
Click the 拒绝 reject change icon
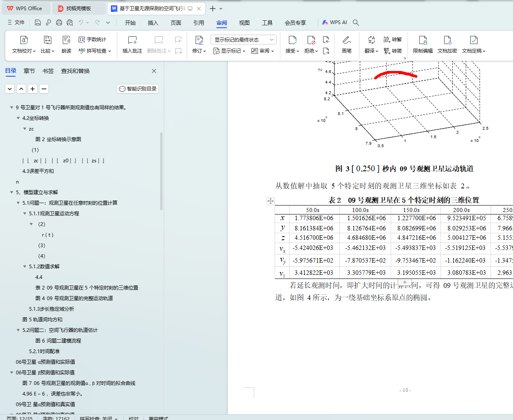click(311, 40)
